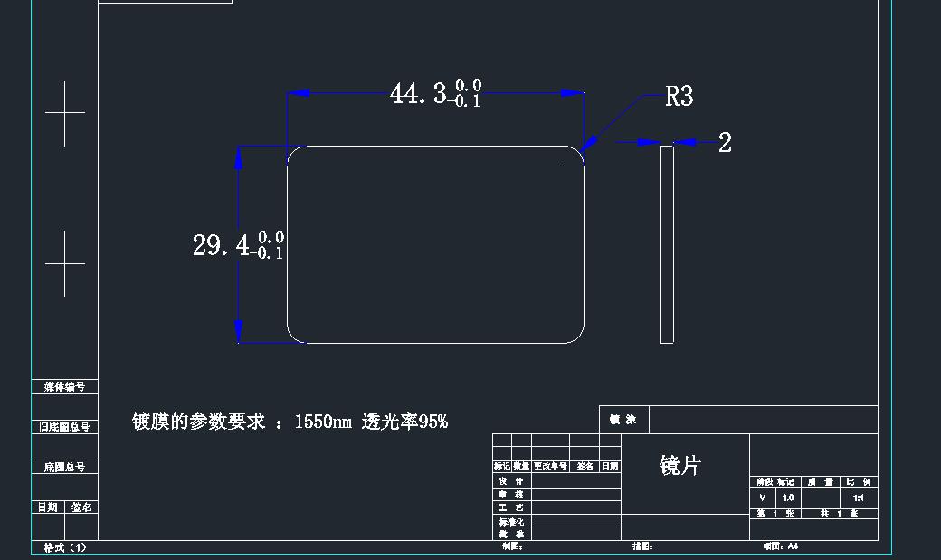
Task: Click the coating requirement note mentioning 1550nm
Action: click(x=290, y=422)
